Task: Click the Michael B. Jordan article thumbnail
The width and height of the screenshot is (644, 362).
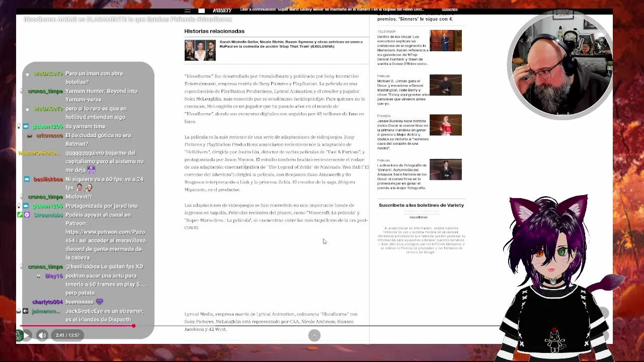Action: [x=445, y=85]
